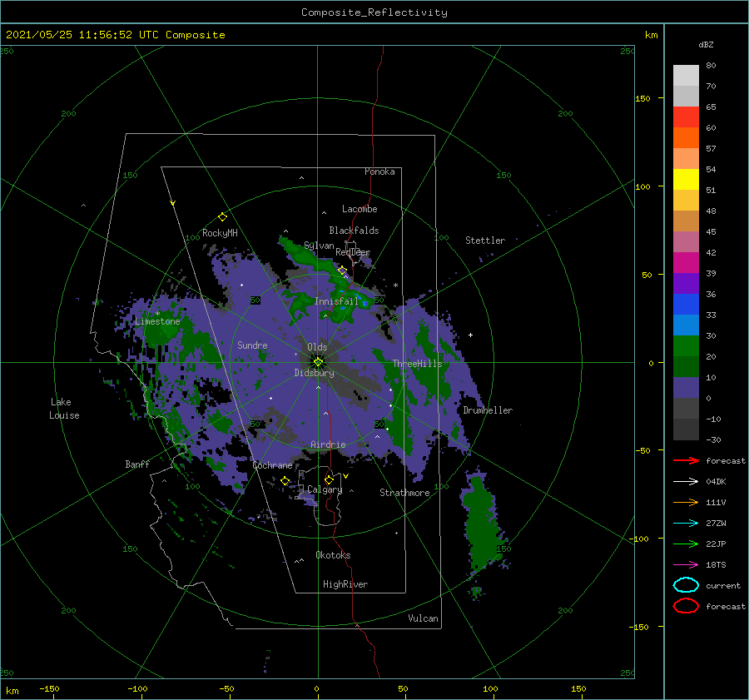This screenshot has height=700, width=749.
Task: Click the Composite_Reflectivity title
Action: [x=374, y=12]
